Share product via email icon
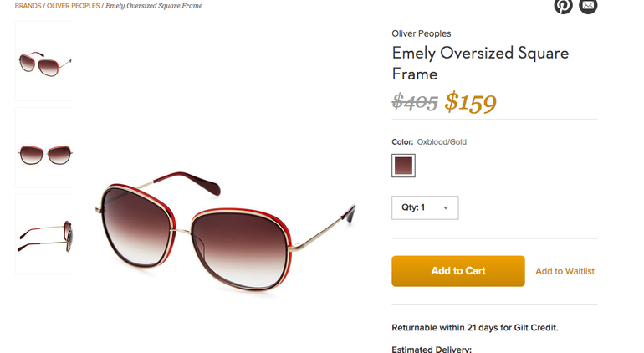Screen dimensions: 644x353 589,5
